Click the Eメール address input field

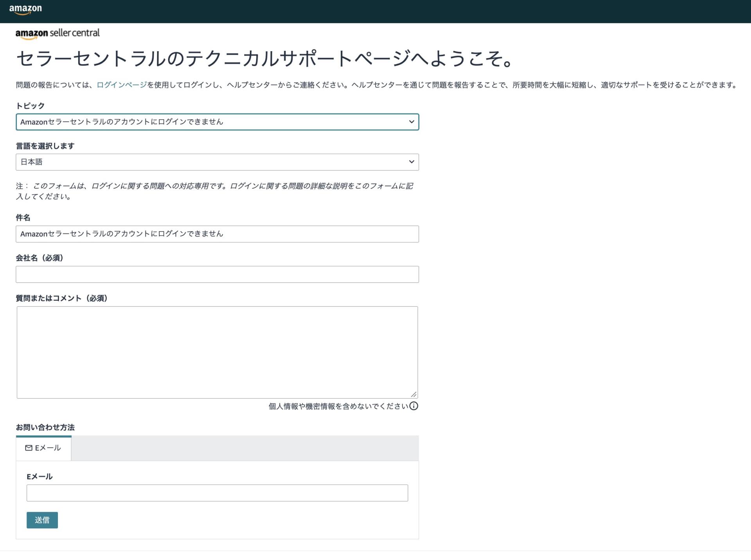tap(217, 493)
